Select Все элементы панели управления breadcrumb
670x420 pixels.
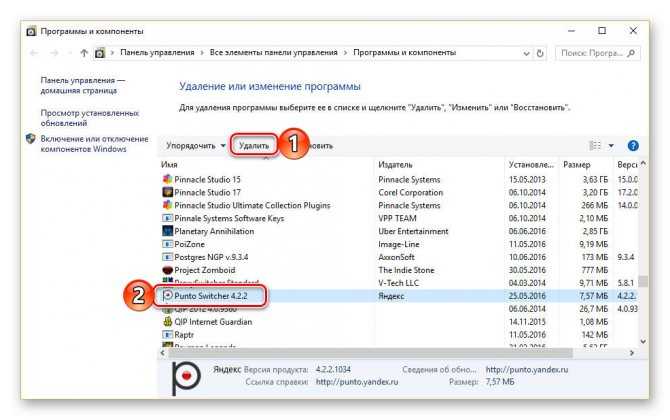pyautogui.click(x=273, y=53)
